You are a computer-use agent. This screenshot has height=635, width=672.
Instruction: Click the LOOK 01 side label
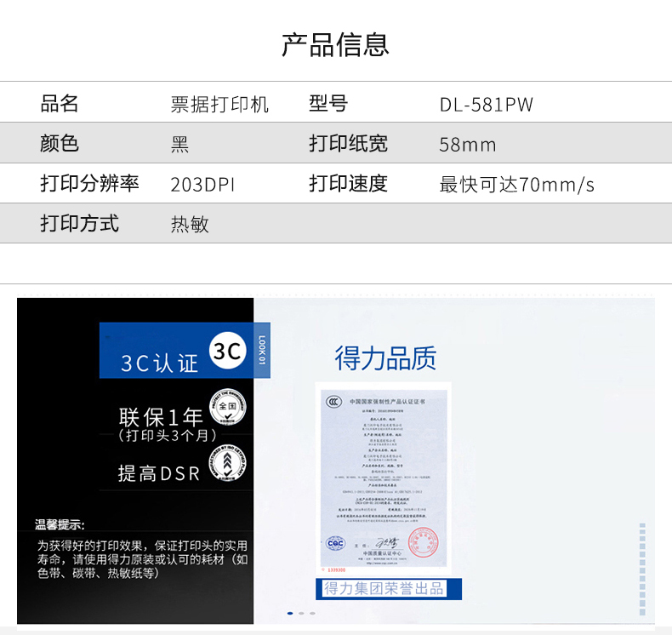262,351
